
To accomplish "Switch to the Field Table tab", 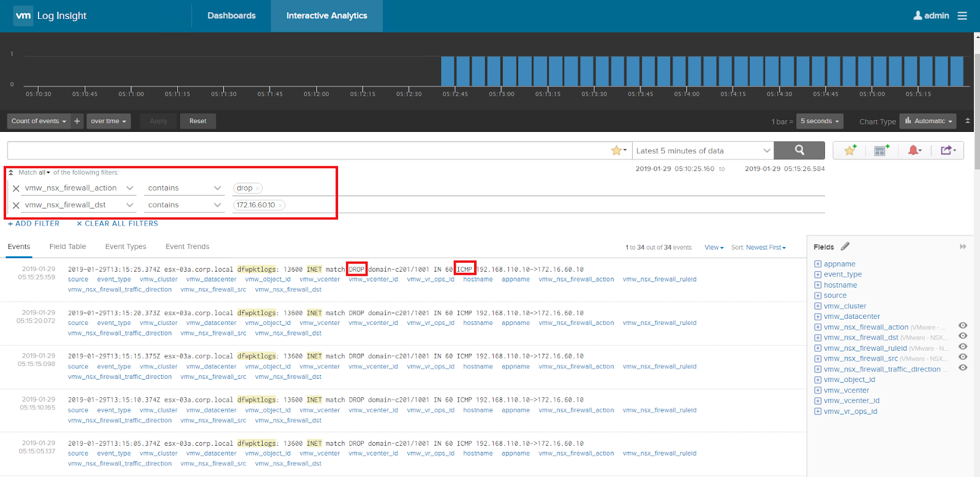I will (x=68, y=247).
